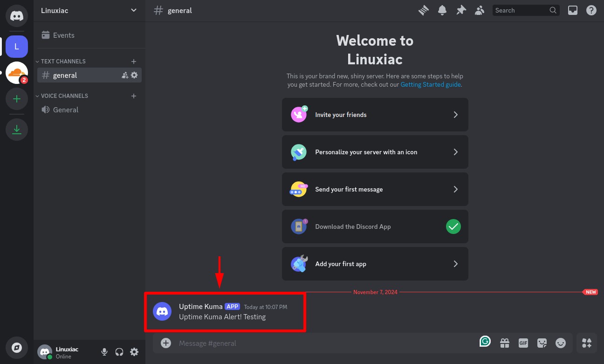Click the attachment plus button in message bar
Viewport: 604px width, 364px height.
click(x=166, y=343)
